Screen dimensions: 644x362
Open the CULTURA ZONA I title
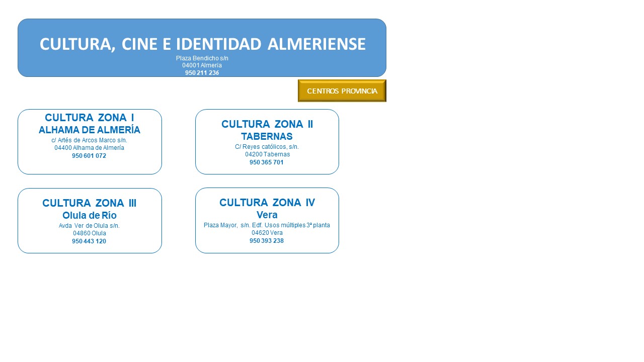coord(90,118)
